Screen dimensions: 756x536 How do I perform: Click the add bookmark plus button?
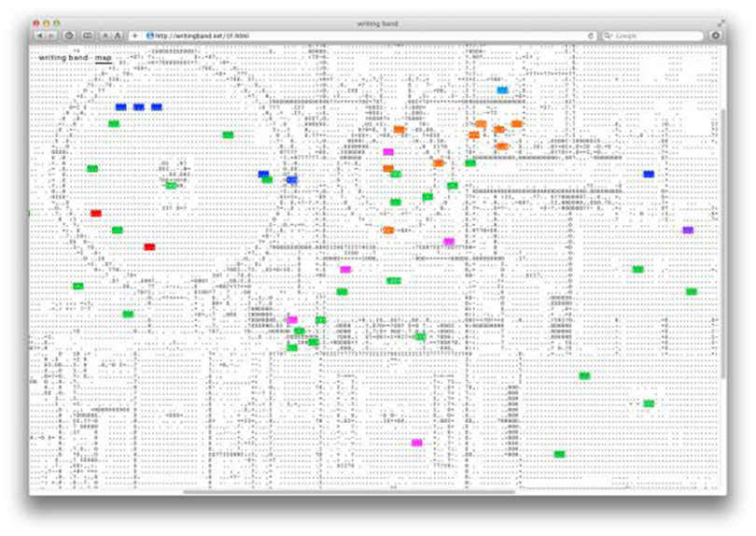point(134,35)
